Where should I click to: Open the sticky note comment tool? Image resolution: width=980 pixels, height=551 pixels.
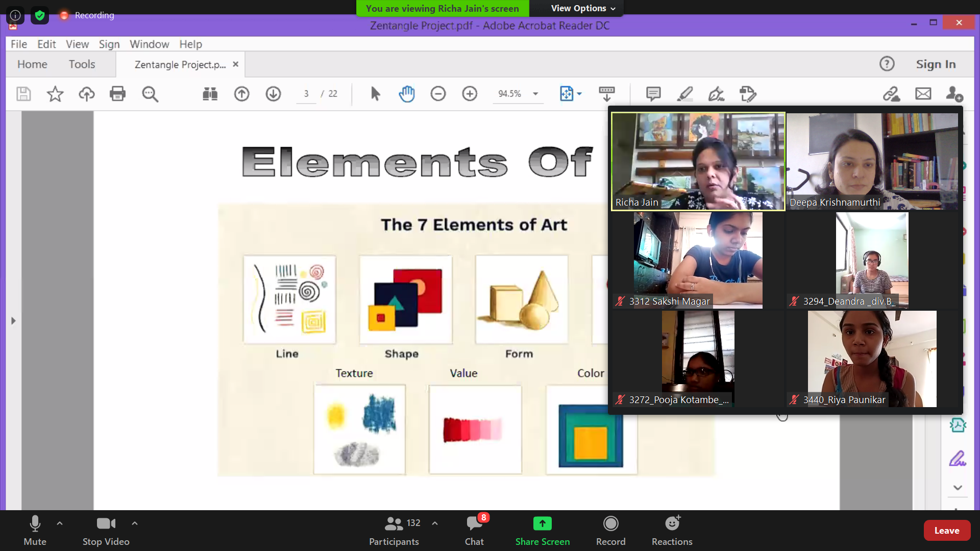pos(653,94)
